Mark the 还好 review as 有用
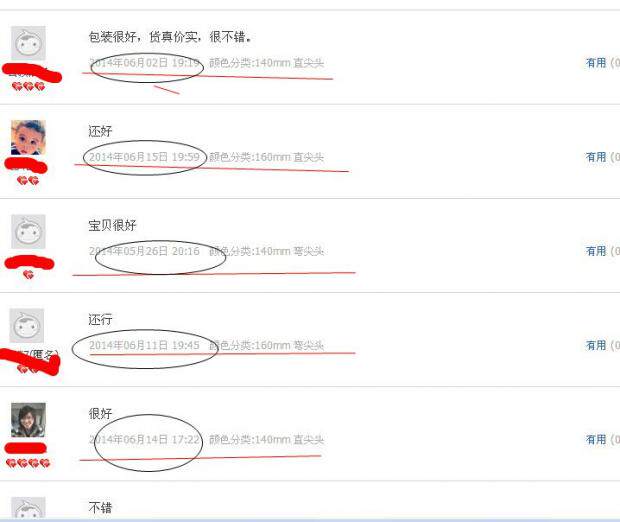Viewport: 620px width, 522px height. 596,157
